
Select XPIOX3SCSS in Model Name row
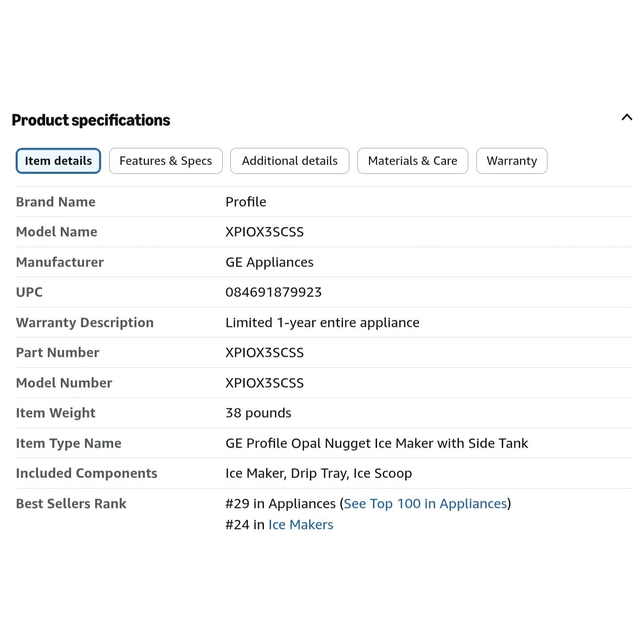[x=264, y=232]
